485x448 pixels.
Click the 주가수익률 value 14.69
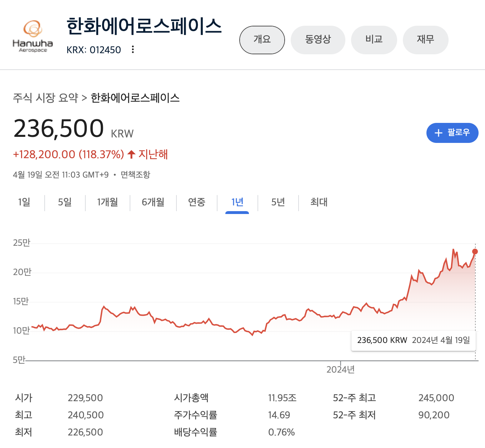(x=279, y=415)
